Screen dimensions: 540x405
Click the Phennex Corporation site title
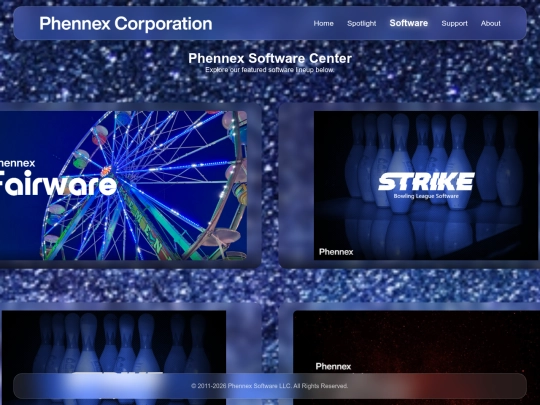point(126,24)
